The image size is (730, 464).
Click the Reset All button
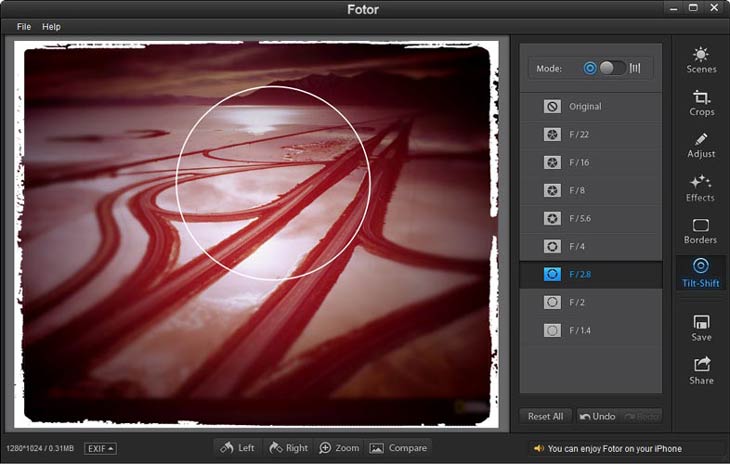click(545, 416)
